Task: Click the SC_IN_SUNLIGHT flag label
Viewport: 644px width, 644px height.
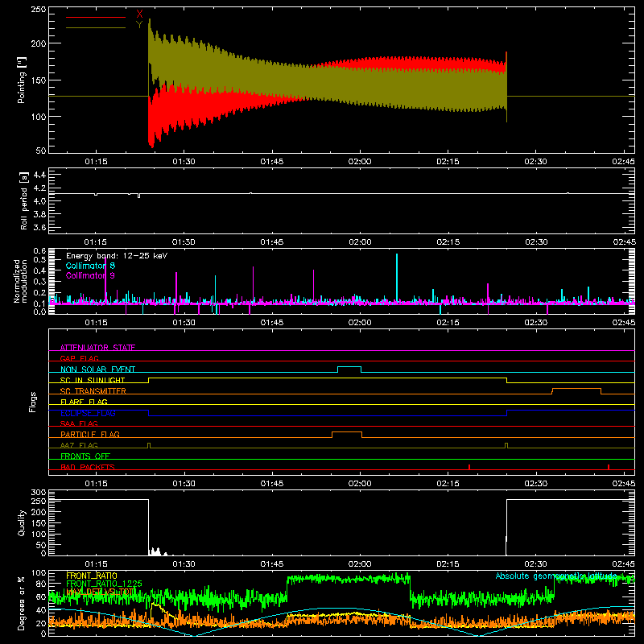Action: [x=93, y=380]
